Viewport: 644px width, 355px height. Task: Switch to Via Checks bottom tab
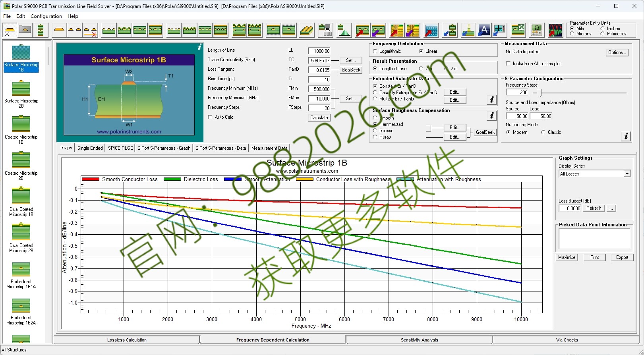pyautogui.click(x=567, y=340)
